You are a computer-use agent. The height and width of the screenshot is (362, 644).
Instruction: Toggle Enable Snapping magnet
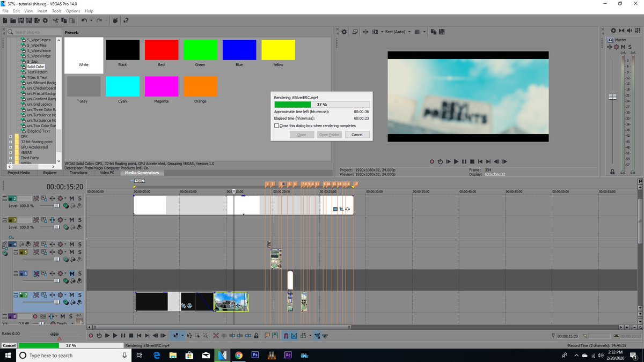(286, 336)
